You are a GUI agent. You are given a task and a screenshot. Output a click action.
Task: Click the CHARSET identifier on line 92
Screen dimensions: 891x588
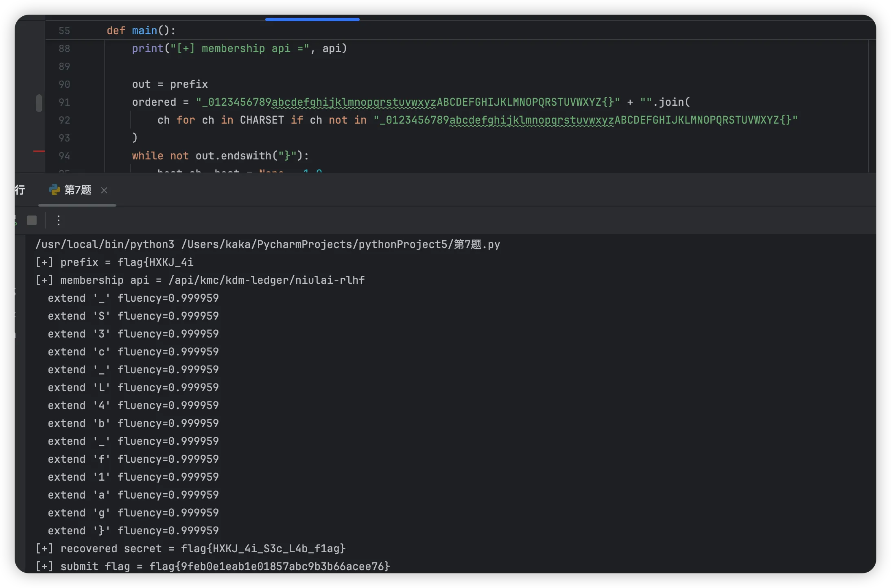(262, 120)
